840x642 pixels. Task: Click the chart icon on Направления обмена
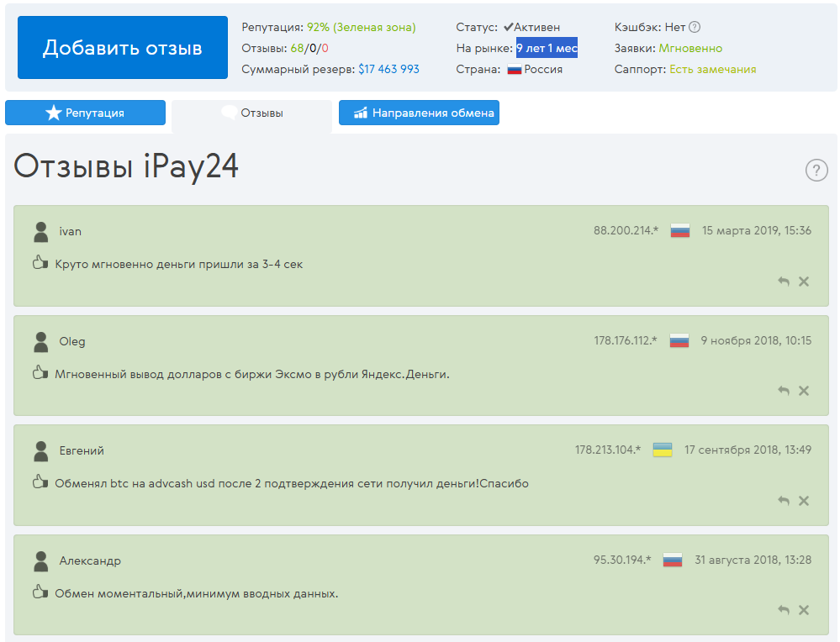[x=361, y=113]
